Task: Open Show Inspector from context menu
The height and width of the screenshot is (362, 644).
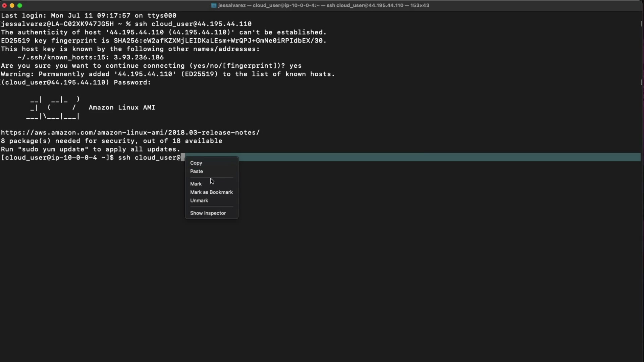Action: 208,213
